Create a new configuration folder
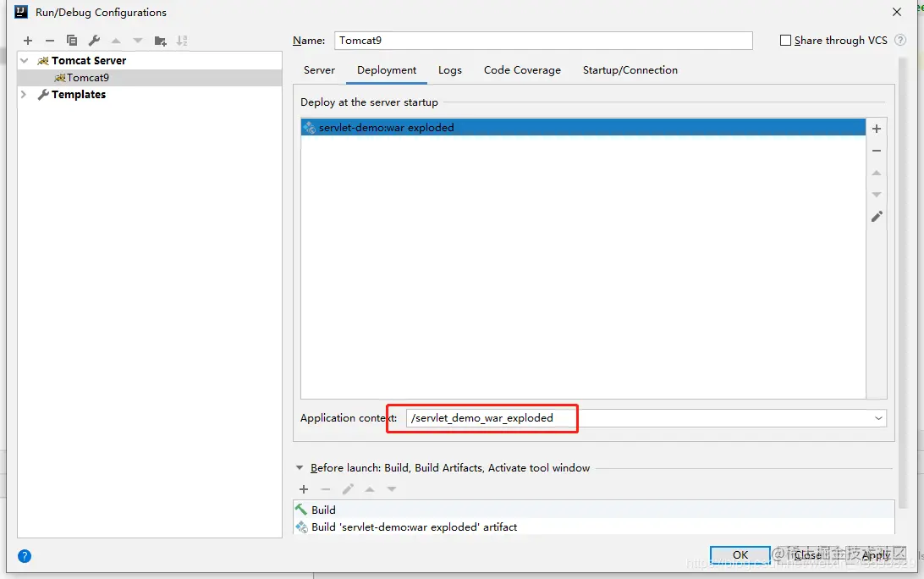Viewport: 924px width, 579px height. click(160, 41)
